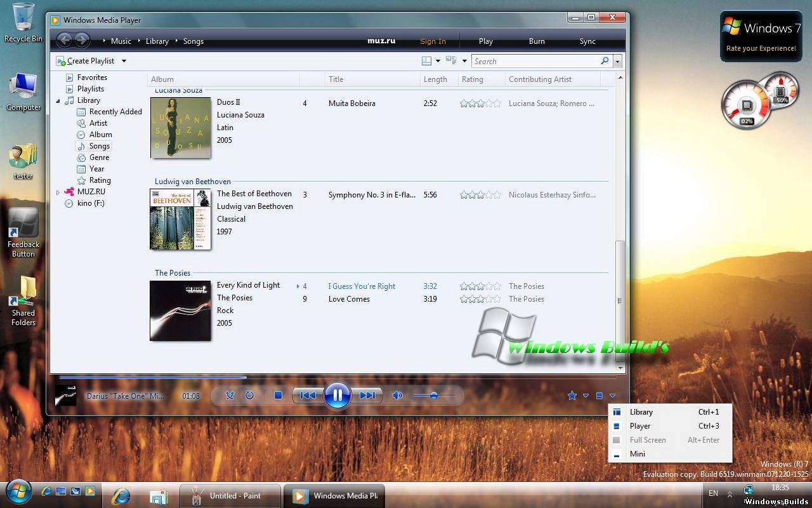Click the view mode icon in player bar
The width and height of the screenshot is (812, 508).
click(599, 396)
